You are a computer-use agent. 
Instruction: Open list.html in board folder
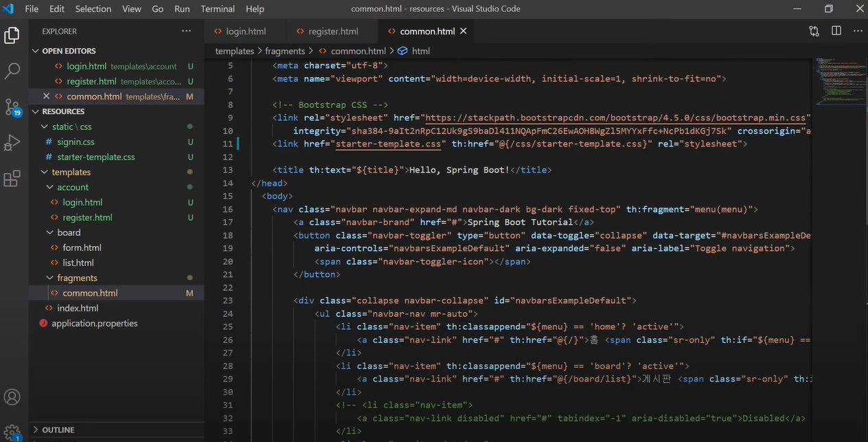78,263
